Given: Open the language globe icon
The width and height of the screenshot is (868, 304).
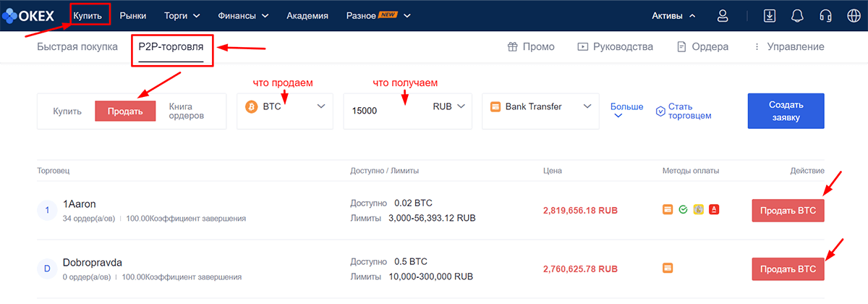Looking at the screenshot, I should pyautogui.click(x=852, y=15).
